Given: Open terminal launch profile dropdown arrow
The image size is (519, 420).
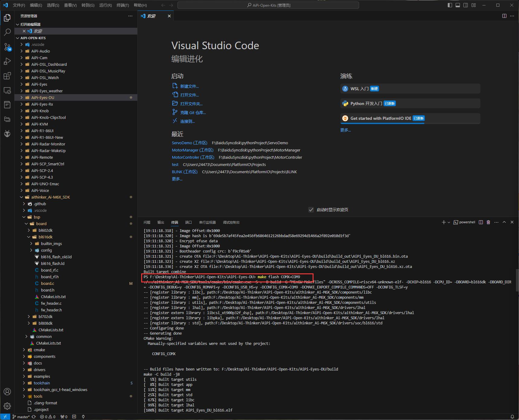Looking at the screenshot, I should pyautogui.click(x=449, y=222).
